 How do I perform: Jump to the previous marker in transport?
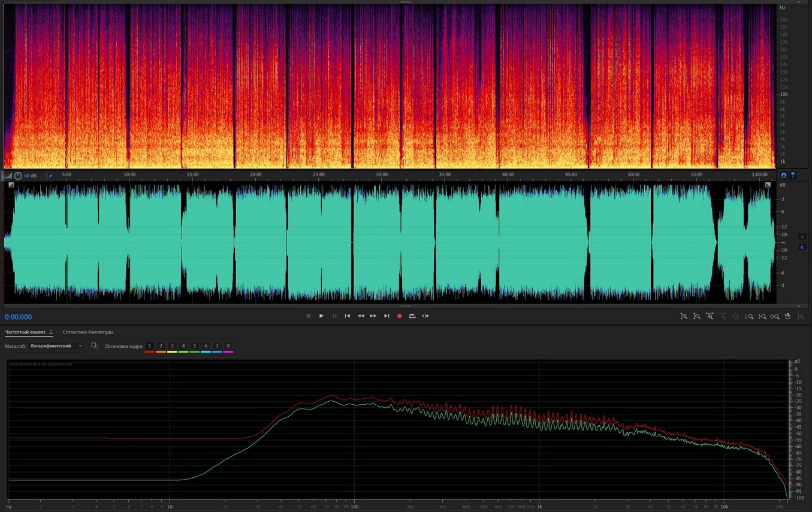[348, 316]
